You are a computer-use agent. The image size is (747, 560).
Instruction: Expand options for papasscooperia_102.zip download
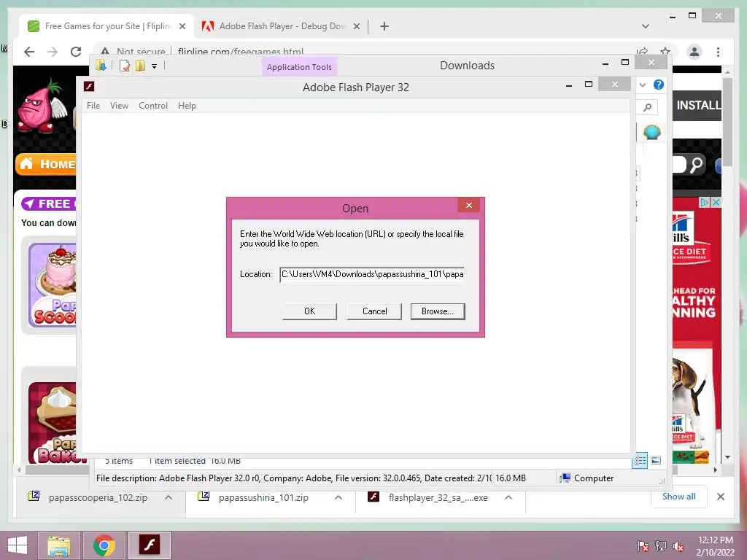tap(169, 497)
